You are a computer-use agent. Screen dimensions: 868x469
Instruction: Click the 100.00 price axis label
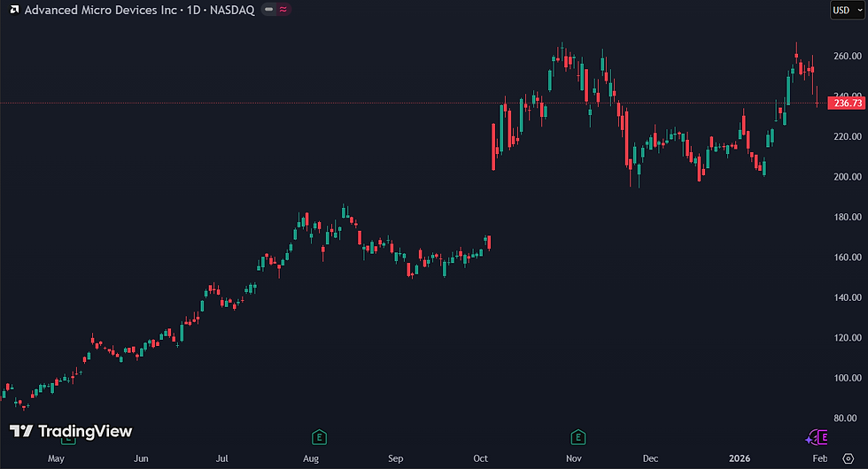tap(848, 379)
